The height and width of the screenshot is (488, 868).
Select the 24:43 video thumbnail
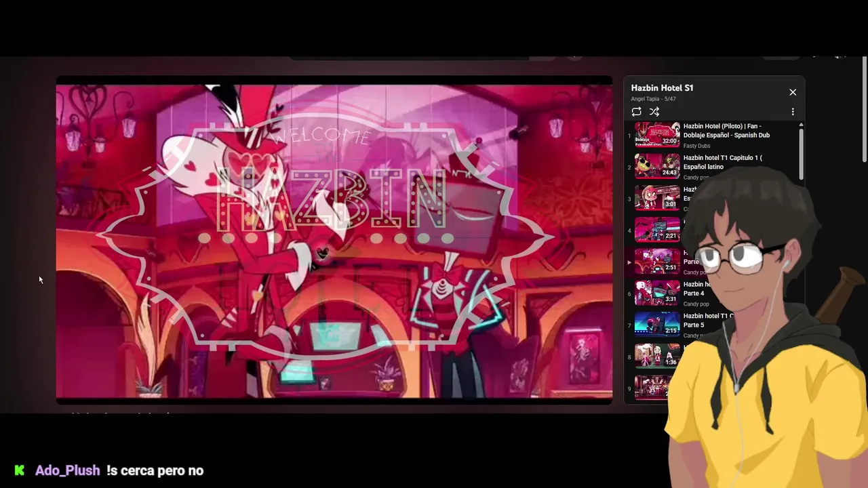(x=657, y=167)
